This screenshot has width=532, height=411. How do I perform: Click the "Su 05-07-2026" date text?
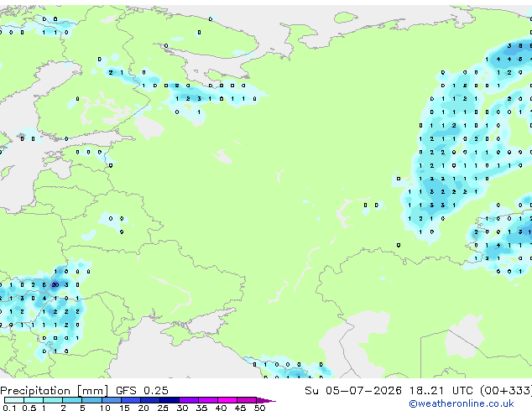[x=353, y=391]
